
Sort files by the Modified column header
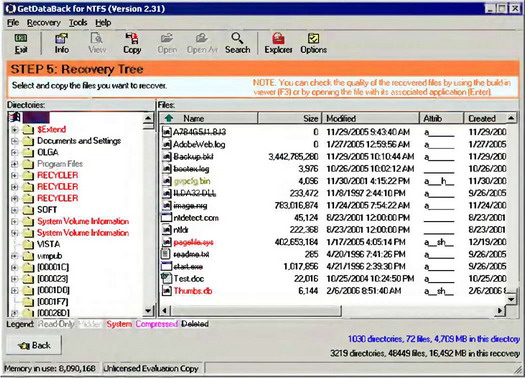pyautogui.click(x=370, y=118)
